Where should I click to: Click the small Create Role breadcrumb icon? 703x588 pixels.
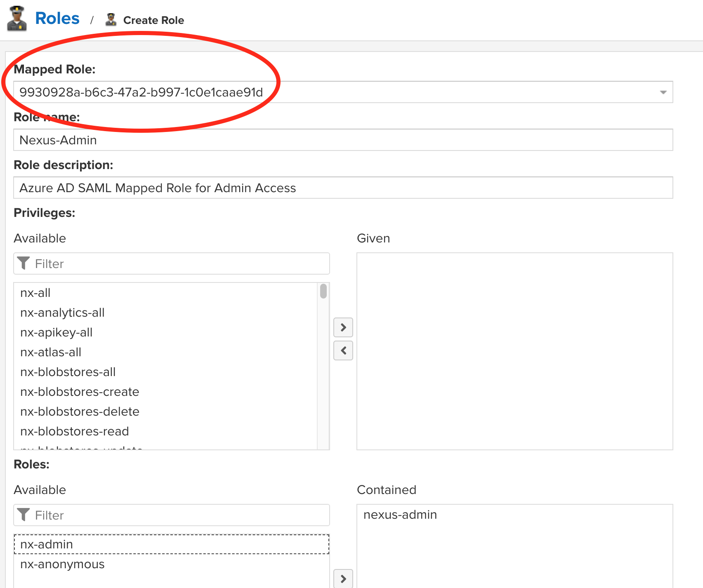click(111, 20)
